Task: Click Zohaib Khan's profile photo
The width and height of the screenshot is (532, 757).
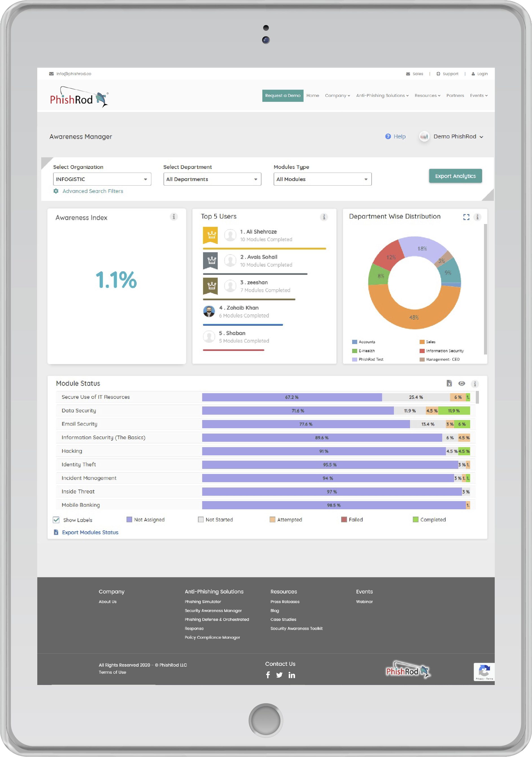Action: click(x=209, y=311)
